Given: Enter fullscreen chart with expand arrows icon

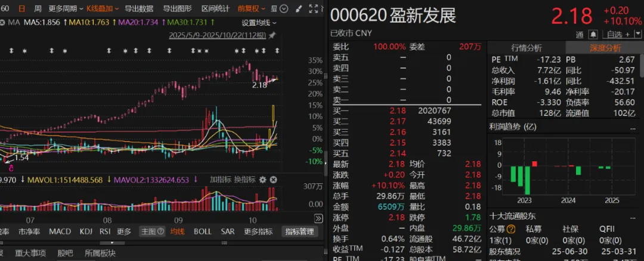Looking at the screenshot, I should [x=313, y=8].
